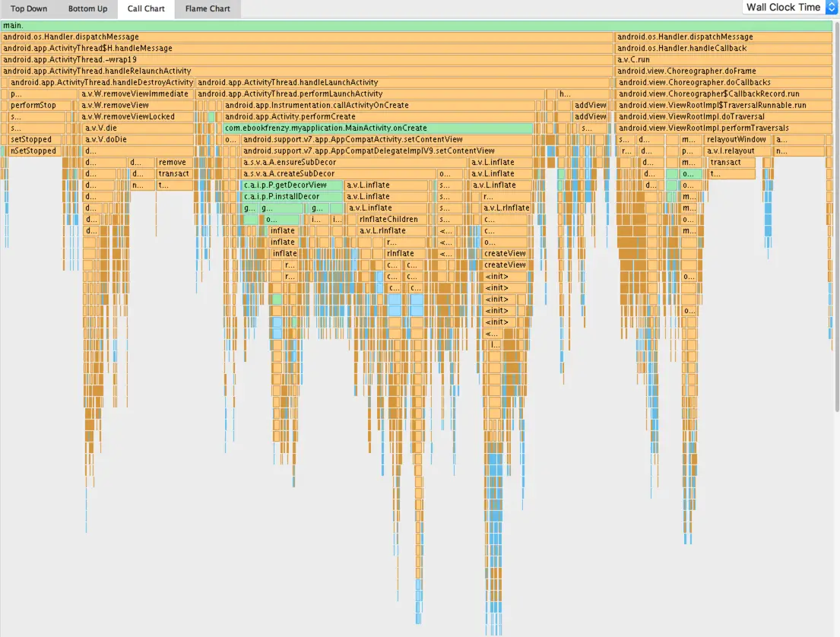The image size is (840, 637).
Task: Switch to the Bottom Up tab
Action: (x=87, y=8)
